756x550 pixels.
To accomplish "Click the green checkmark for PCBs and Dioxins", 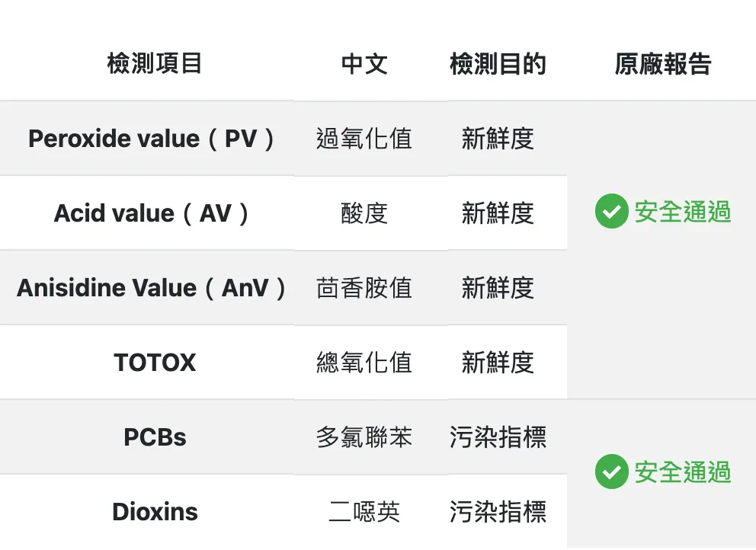I will (611, 472).
